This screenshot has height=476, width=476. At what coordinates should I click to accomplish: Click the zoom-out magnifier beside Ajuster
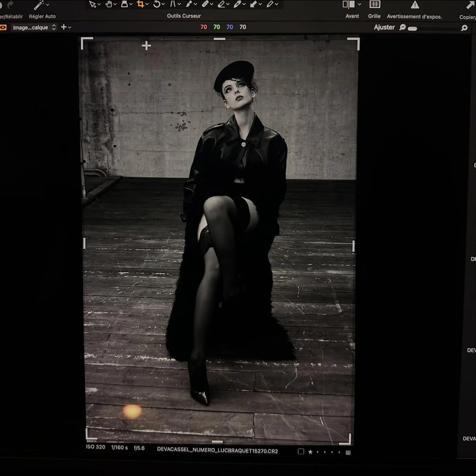pos(402,27)
